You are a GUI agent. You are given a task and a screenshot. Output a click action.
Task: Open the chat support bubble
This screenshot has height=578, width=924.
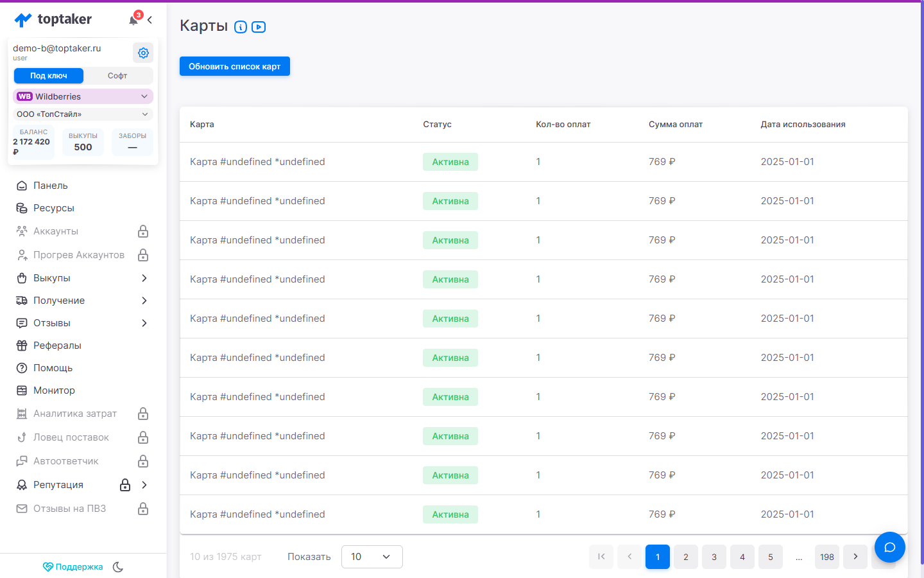tap(889, 547)
